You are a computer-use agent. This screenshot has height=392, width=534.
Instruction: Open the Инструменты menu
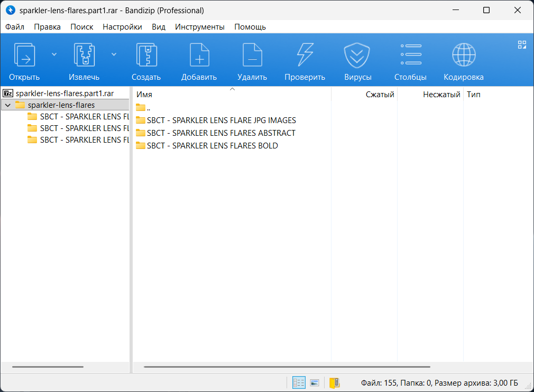click(199, 26)
